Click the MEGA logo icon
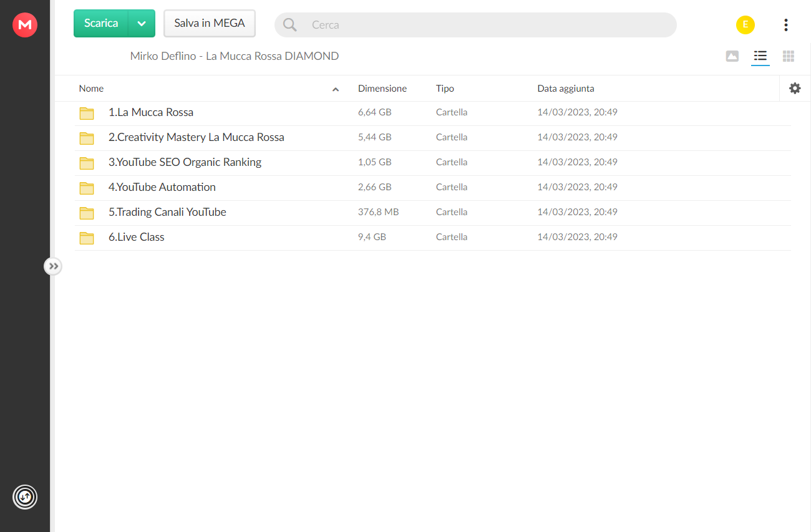This screenshot has height=532, width=811. [25, 25]
